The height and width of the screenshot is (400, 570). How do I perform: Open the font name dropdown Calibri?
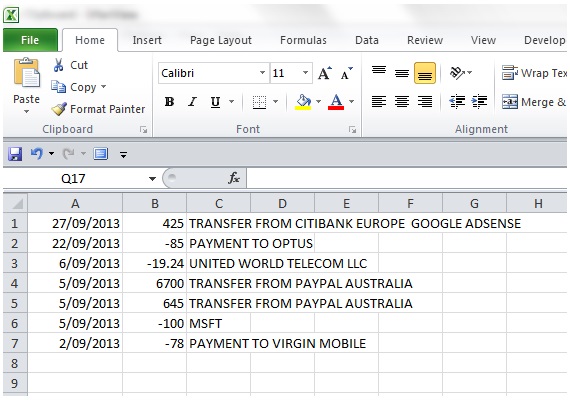(x=262, y=73)
